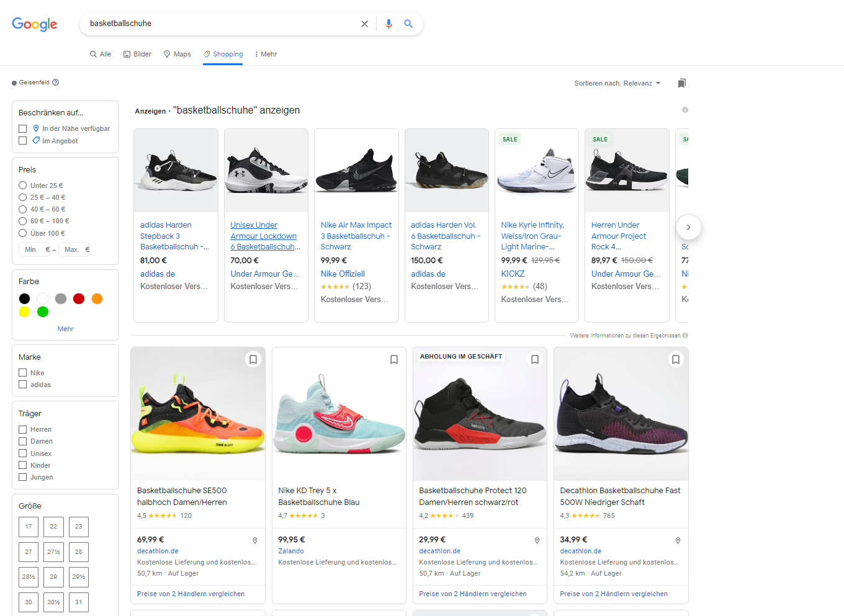844x616 pixels.
Task: Switch to the Bilder tab
Action: pos(137,54)
